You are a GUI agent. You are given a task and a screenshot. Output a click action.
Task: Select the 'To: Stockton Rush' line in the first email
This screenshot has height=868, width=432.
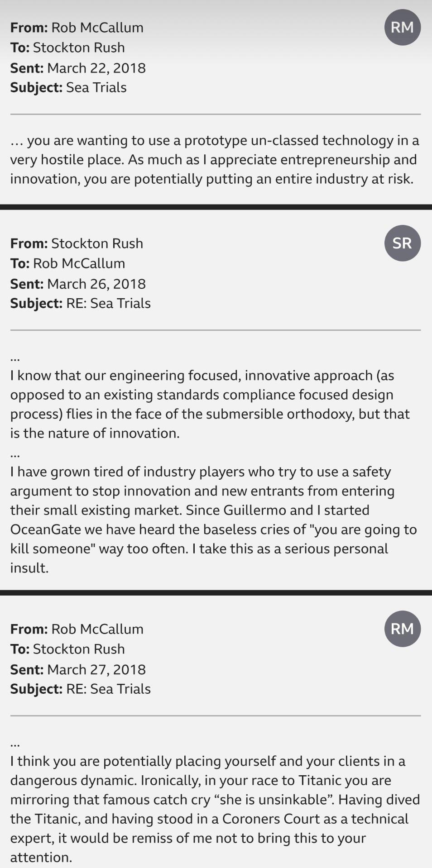point(67,48)
